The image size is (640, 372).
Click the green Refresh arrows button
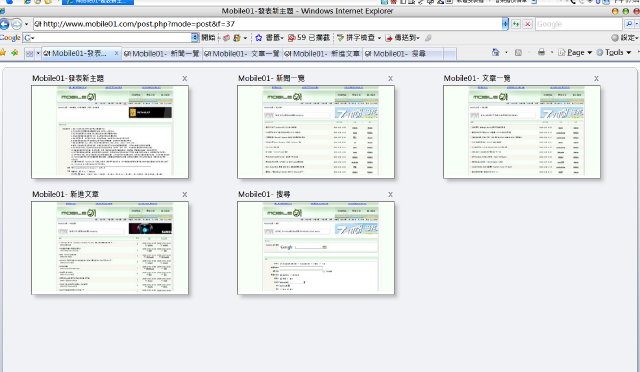(516, 24)
